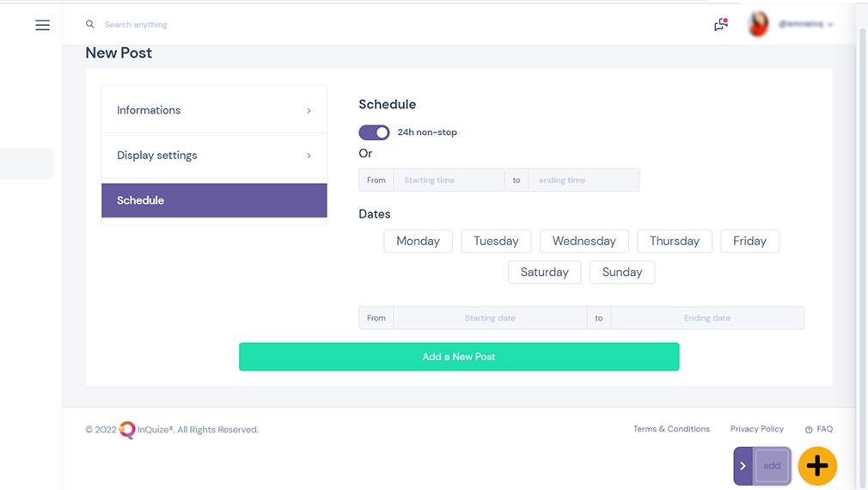Open the hamburger menu
The image size is (868, 490).
[x=42, y=25]
